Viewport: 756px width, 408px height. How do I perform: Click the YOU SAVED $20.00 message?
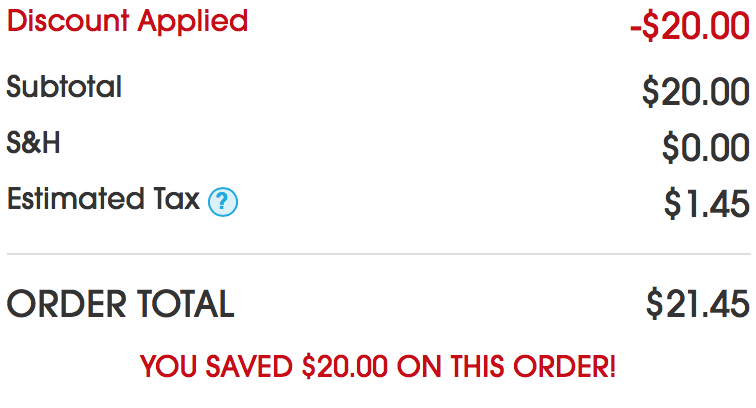378,367
